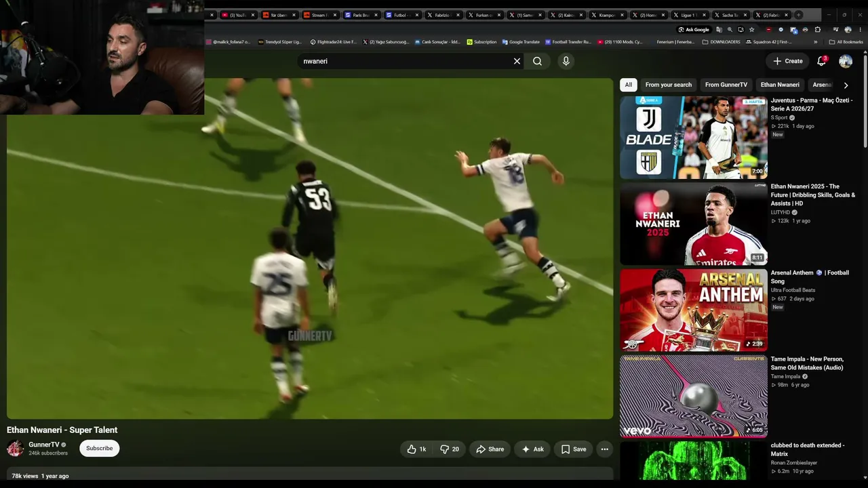Open the Subscription bookmark
The image size is (868, 488).
click(481, 42)
